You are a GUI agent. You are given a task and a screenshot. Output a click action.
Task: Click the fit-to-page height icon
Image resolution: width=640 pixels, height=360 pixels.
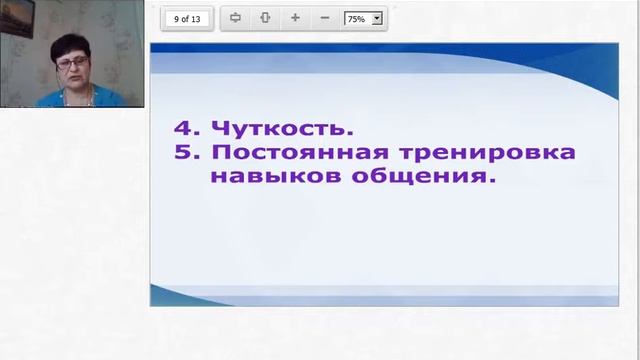[265, 18]
